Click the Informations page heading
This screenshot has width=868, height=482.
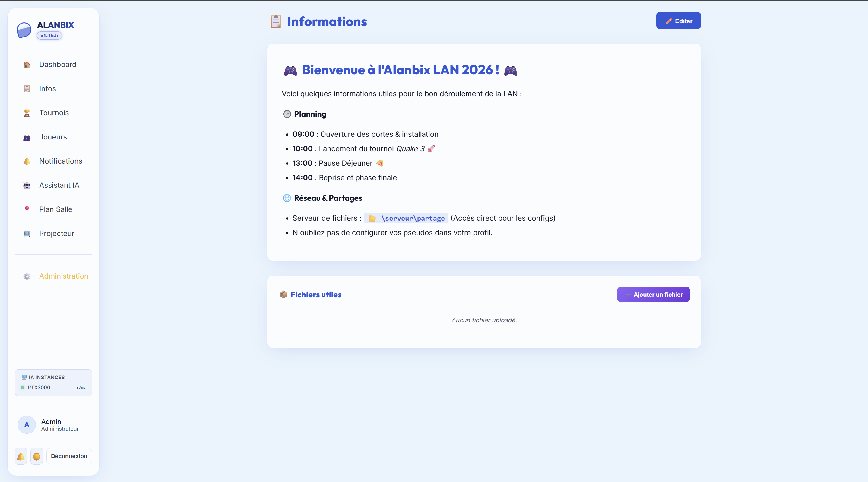pyautogui.click(x=327, y=22)
